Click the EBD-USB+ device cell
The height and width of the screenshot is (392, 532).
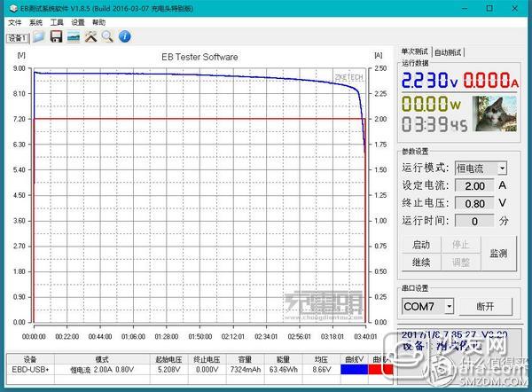coord(30,369)
